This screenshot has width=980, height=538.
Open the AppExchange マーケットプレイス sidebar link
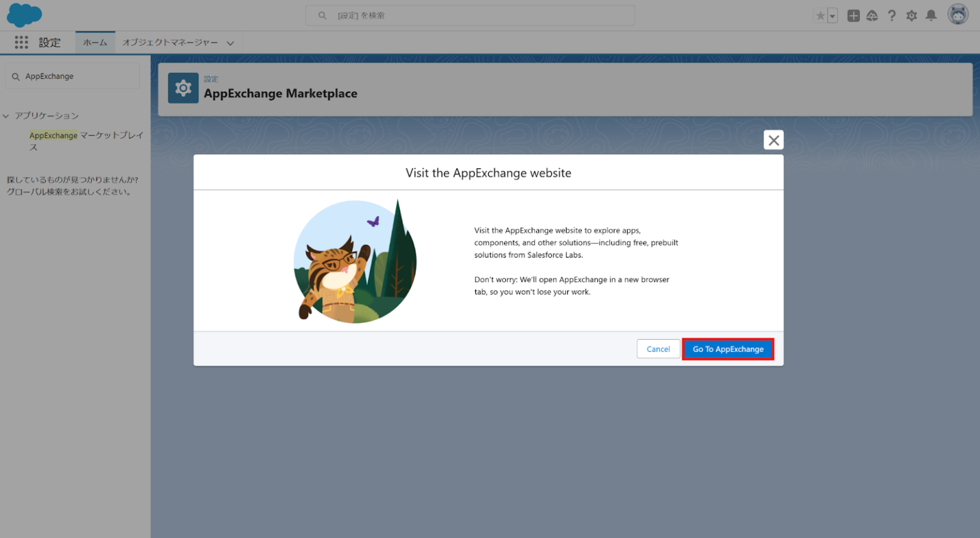click(x=85, y=141)
